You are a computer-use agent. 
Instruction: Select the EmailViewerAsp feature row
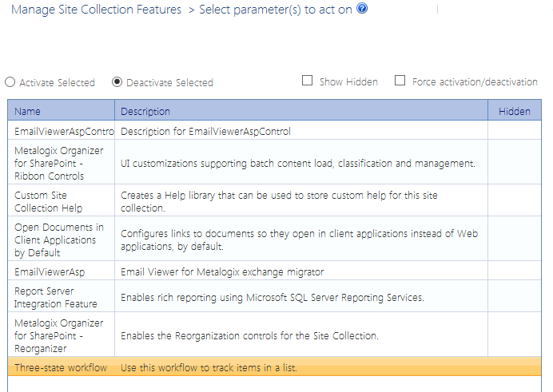tap(50, 271)
